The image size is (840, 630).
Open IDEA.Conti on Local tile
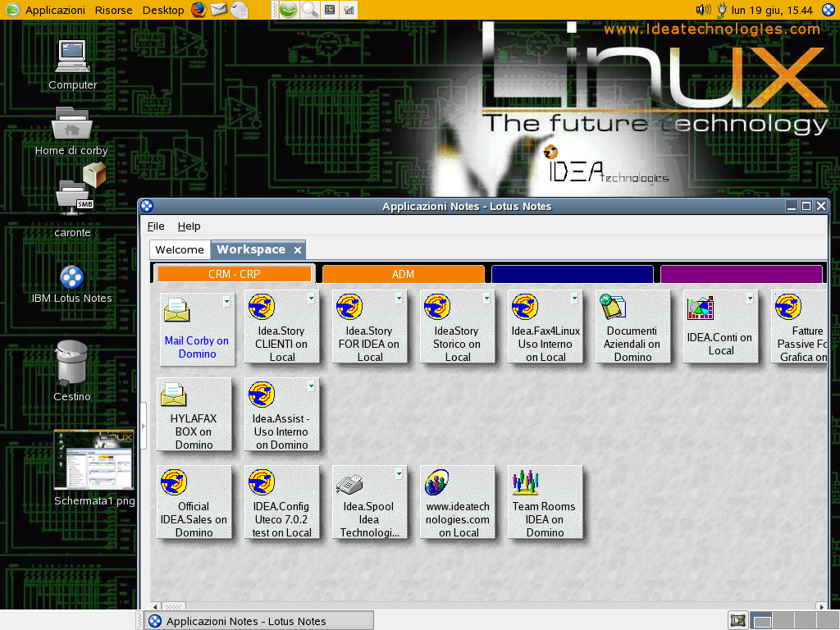pyautogui.click(x=721, y=327)
